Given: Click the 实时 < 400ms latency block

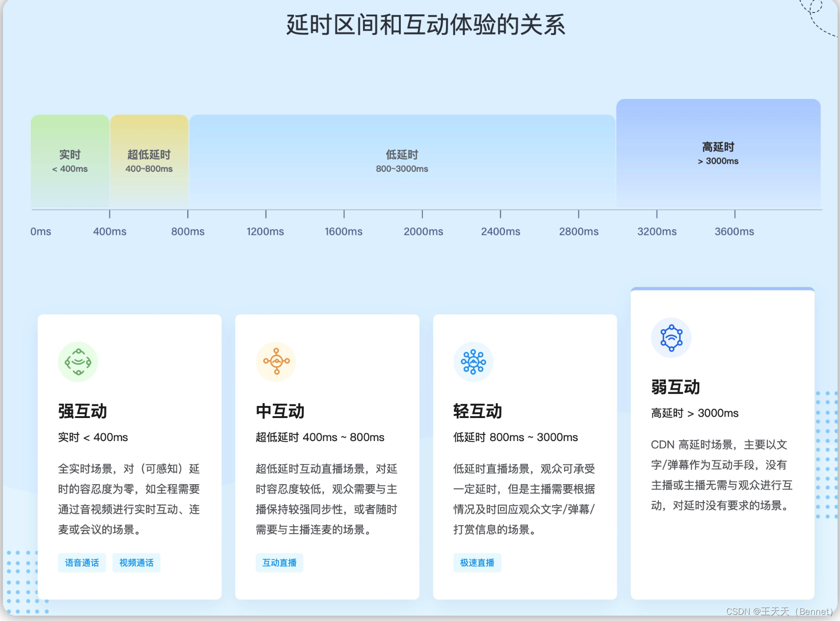Looking at the screenshot, I should pyautogui.click(x=70, y=161).
